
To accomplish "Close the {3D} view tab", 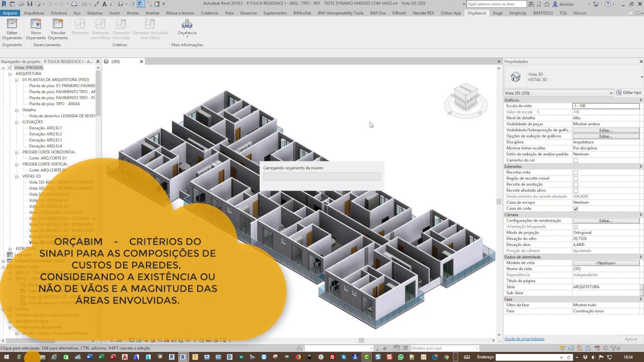I will click(x=141, y=61).
